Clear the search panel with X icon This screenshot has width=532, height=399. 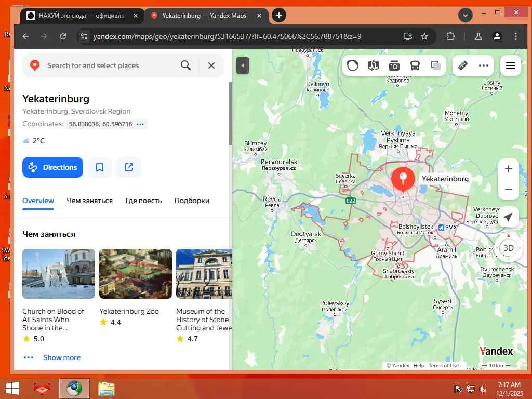click(x=211, y=65)
